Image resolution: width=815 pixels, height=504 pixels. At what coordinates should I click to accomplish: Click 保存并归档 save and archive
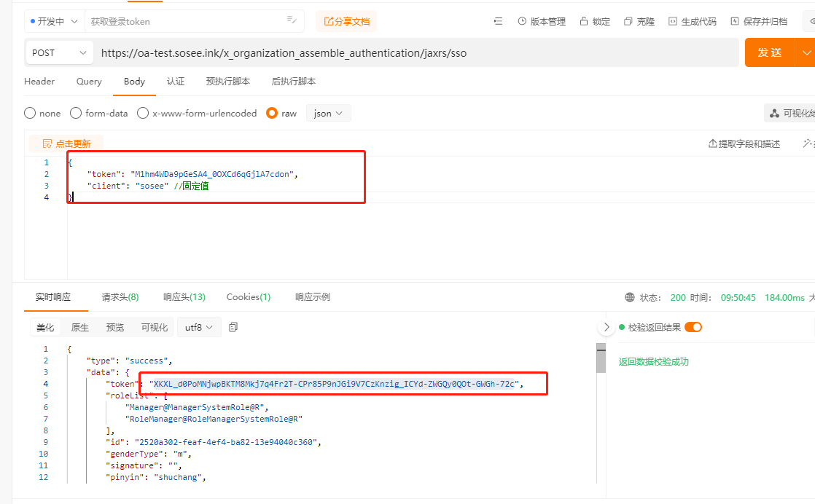[759, 21]
